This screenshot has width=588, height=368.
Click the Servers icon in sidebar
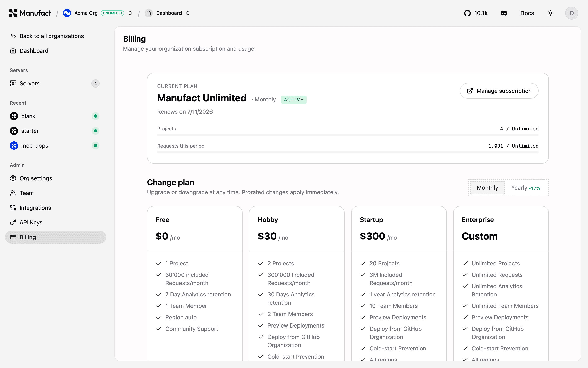[13, 83]
